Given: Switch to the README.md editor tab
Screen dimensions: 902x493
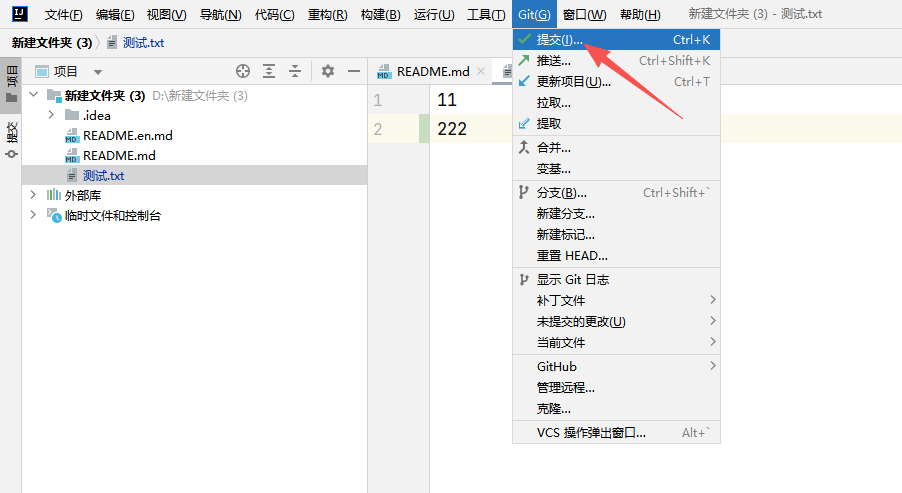Looking at the screenshot, I should (430, 71).
